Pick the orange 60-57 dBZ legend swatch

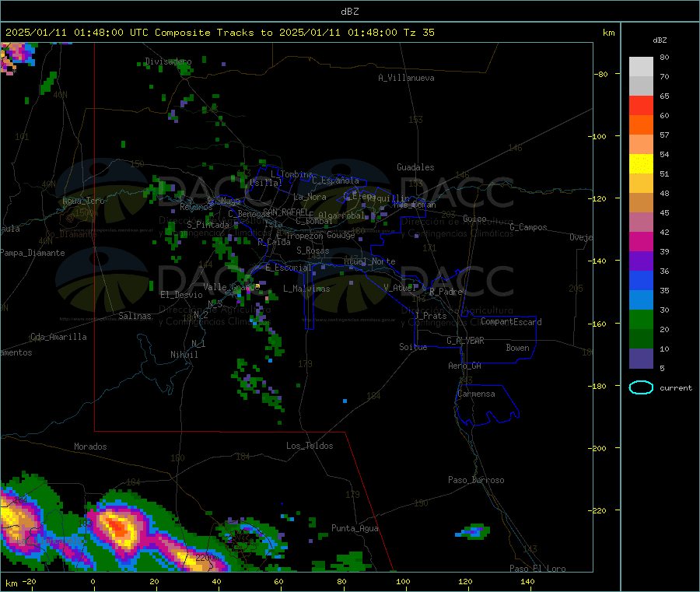[641, 125]
